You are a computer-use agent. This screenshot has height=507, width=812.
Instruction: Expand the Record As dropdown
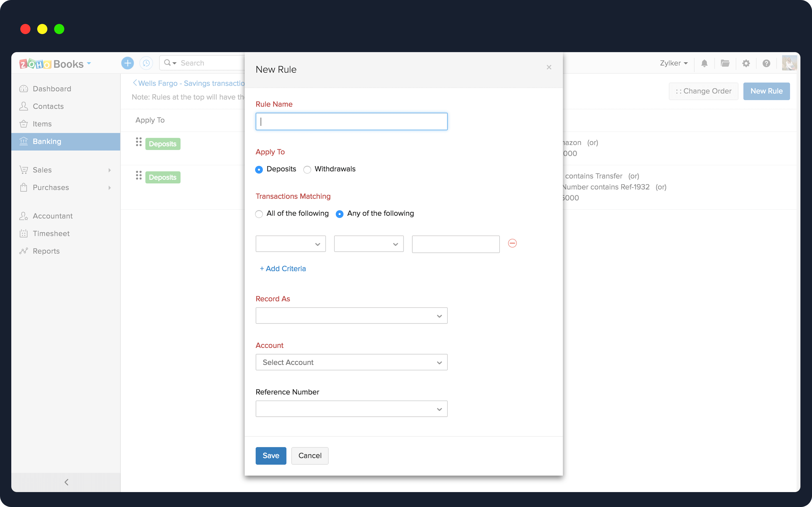point(351,315)
